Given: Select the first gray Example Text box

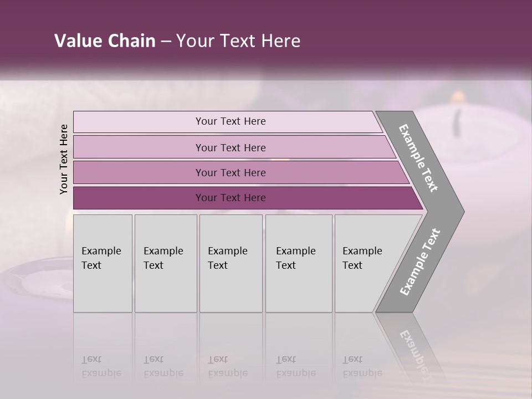Looking at the screenshot, I should tap(103, 263).
